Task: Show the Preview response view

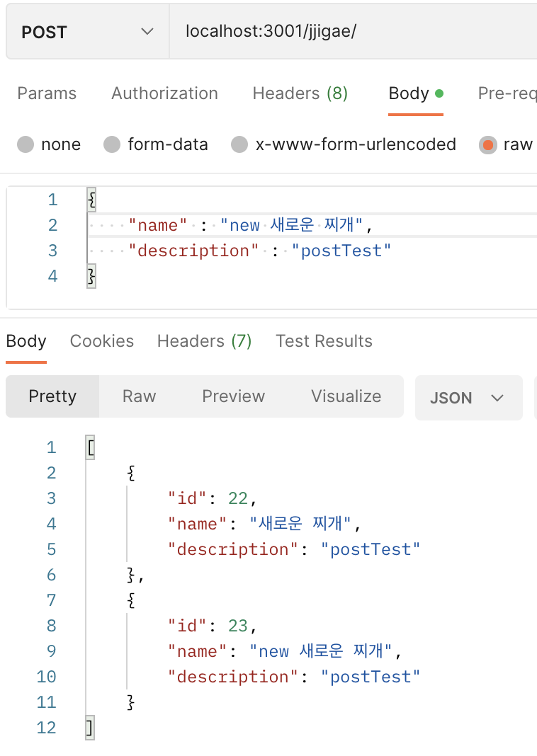Action: 234,396
